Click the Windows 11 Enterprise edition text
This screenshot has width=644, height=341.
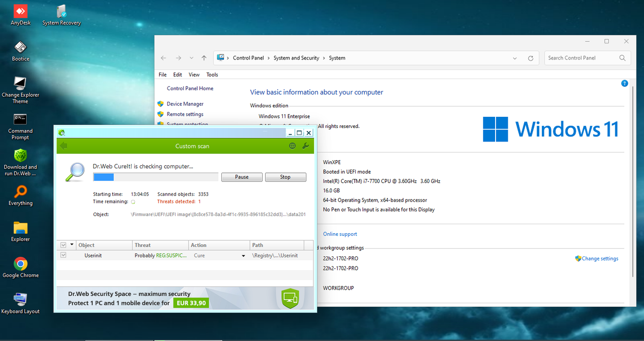pyautogui.click(x=284, y=116)
